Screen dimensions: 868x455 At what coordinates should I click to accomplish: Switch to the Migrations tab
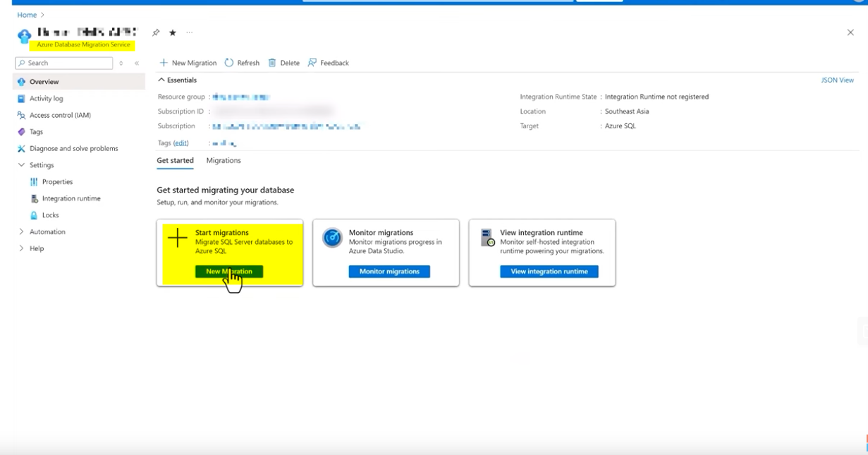pyautogui.click(x=224, y=161)
